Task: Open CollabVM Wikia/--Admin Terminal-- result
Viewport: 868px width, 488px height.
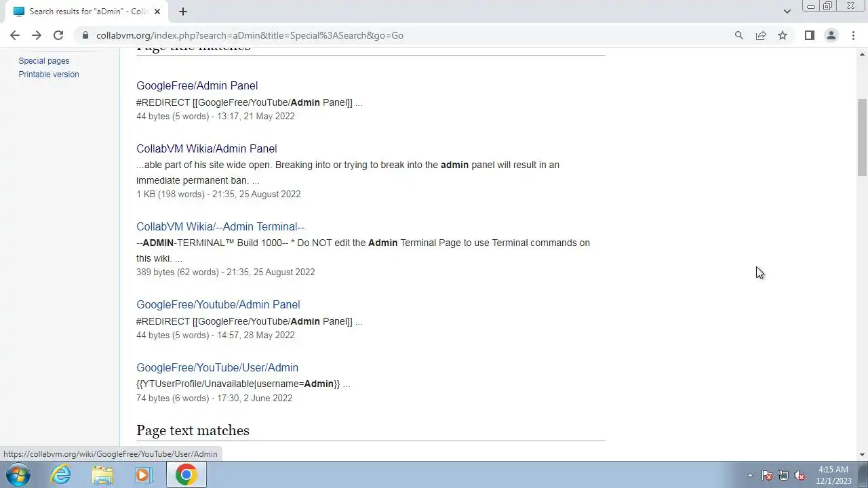Action: [220, 226]
